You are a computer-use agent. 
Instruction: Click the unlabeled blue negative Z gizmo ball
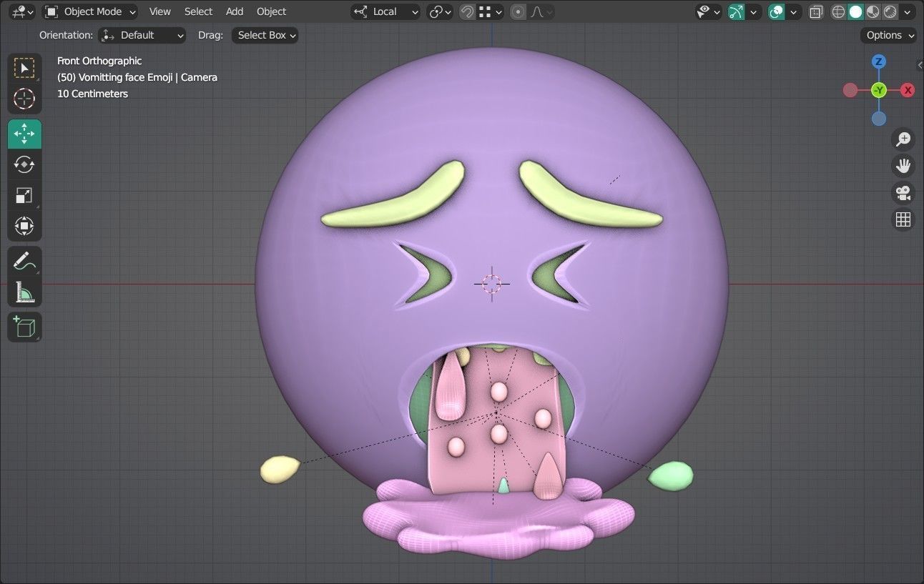[879, 119]
